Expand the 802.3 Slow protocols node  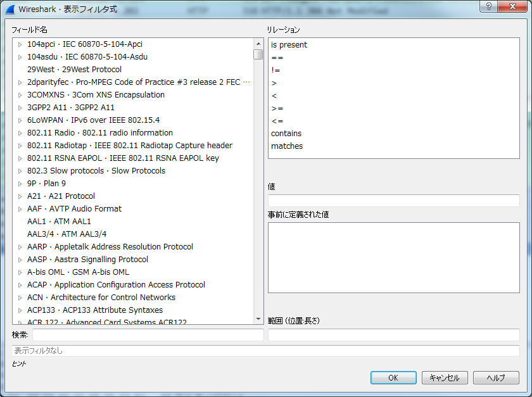click(20, 171)
